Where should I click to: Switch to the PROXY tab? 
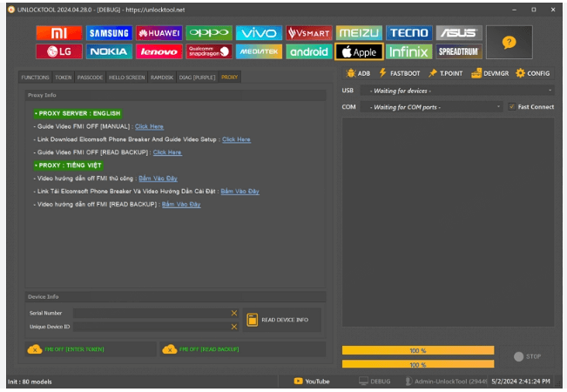click(x=230, y=78)
